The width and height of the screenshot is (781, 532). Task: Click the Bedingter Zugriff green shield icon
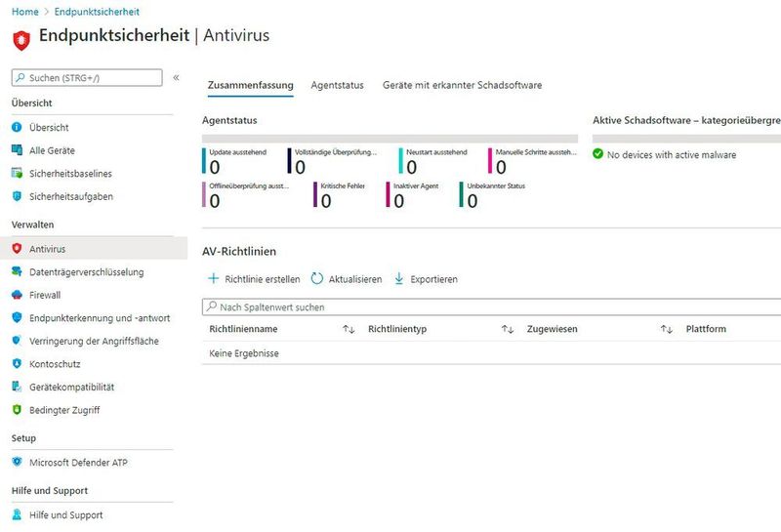click(17, 409)
